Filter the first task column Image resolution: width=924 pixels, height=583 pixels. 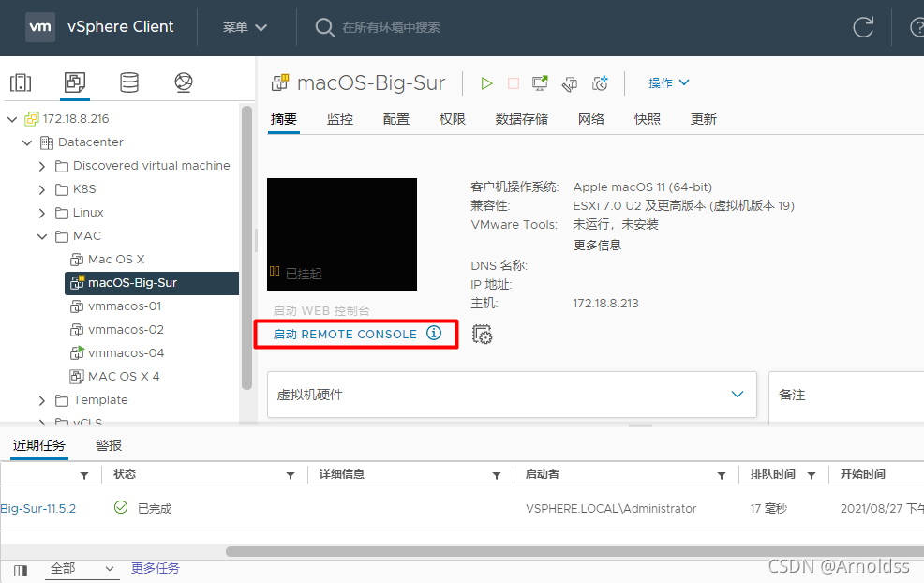coord(84,476)
